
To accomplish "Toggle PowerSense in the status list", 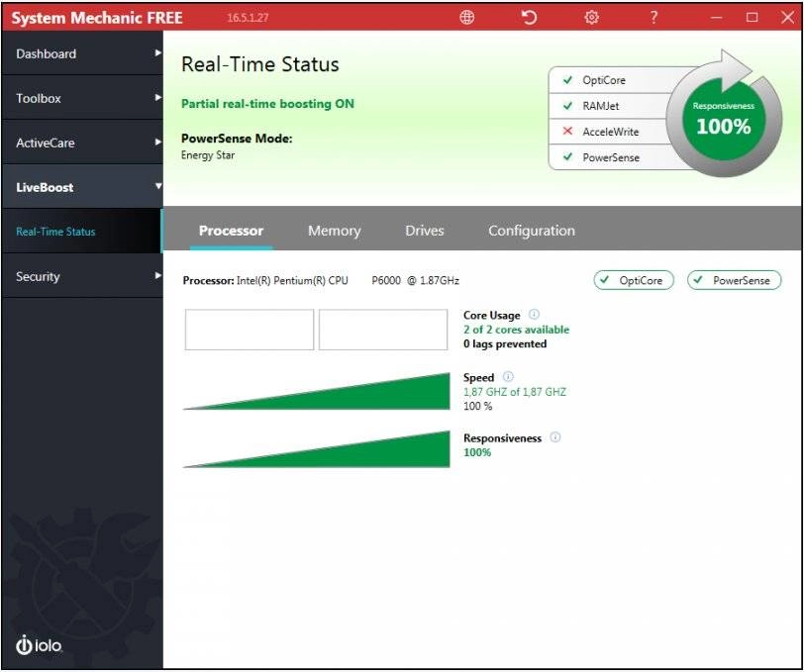I will (x=609, y=157).
